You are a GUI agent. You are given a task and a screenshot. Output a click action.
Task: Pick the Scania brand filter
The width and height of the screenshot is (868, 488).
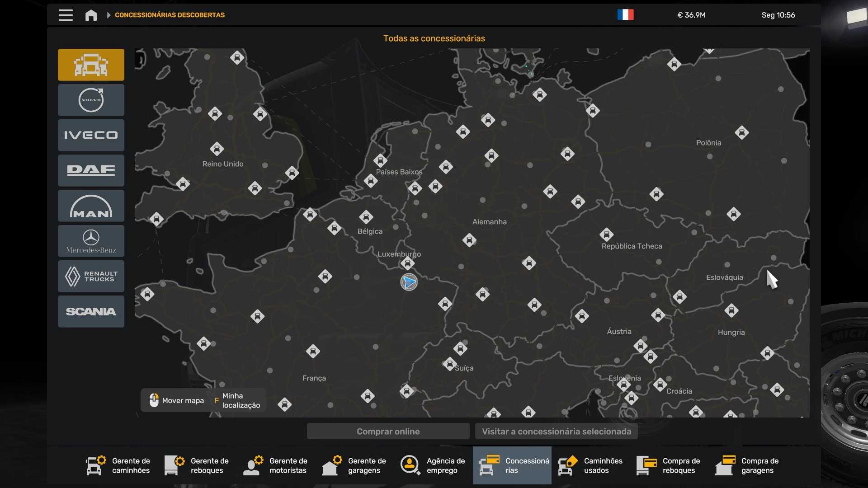pyautogui.click(x=91, y=311)
